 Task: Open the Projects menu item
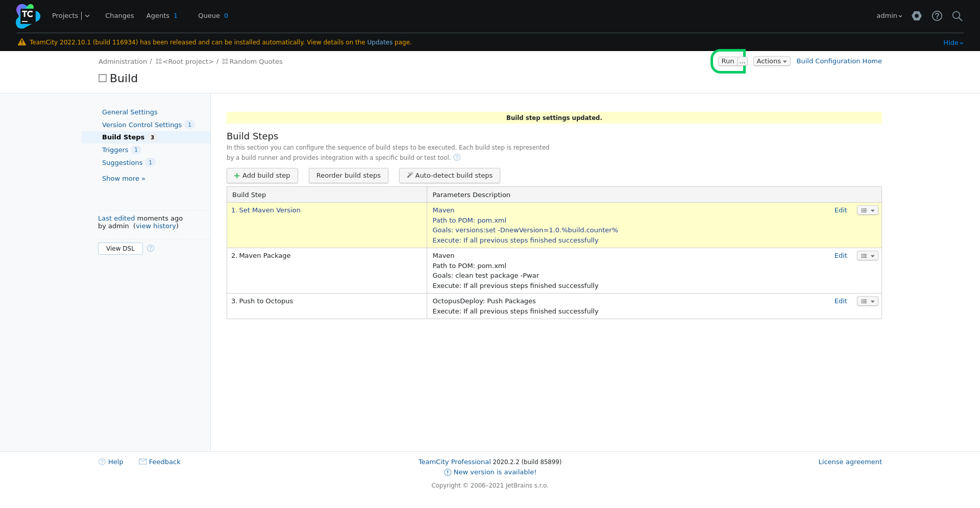(x=65, y=16)
